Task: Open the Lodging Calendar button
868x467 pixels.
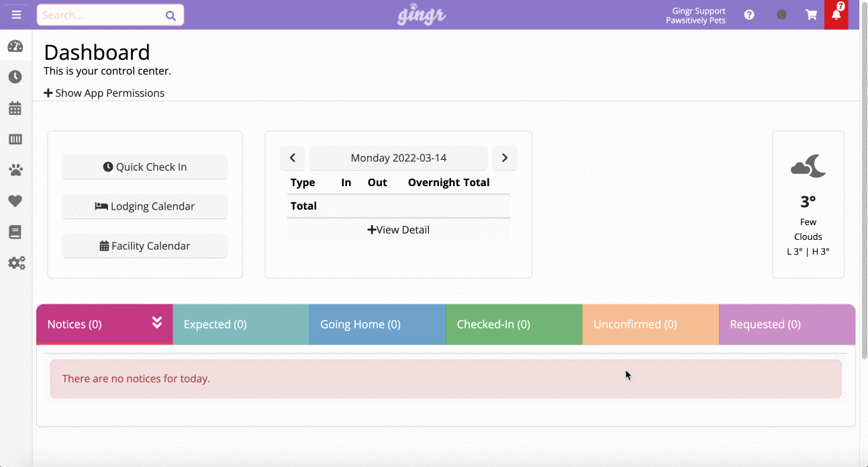Action: tap(145, 206)
